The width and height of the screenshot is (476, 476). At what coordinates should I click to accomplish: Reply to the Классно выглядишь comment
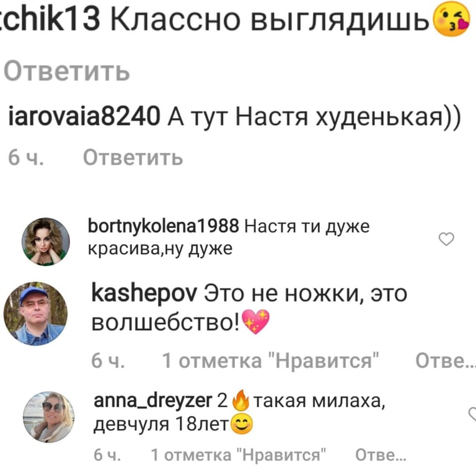pos(67,72)
